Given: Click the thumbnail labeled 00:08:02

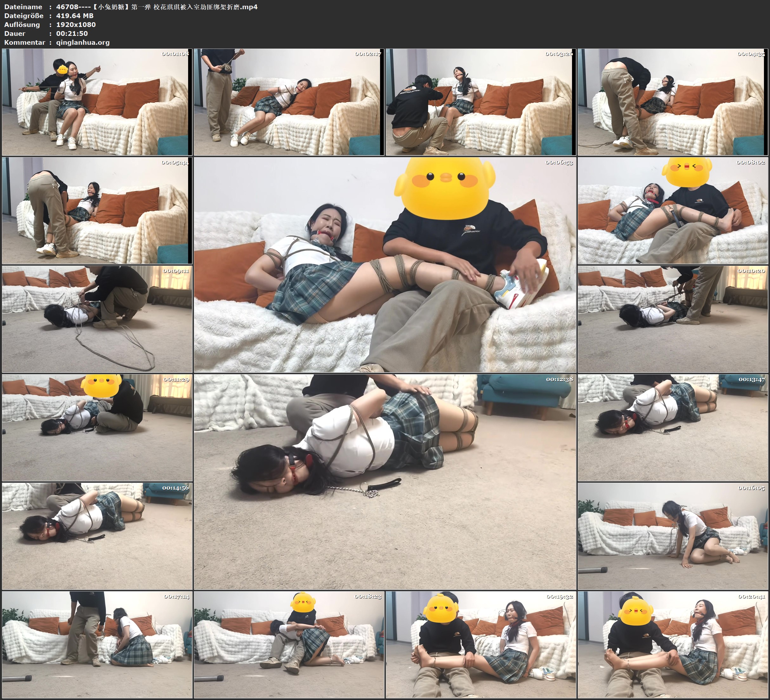Looking at the screenshot, I should 672,210.
